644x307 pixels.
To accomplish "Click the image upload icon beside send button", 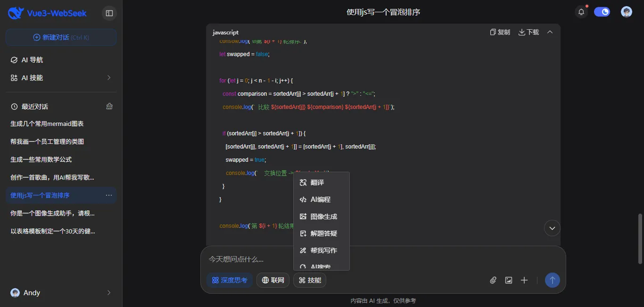I will point(508,280).
